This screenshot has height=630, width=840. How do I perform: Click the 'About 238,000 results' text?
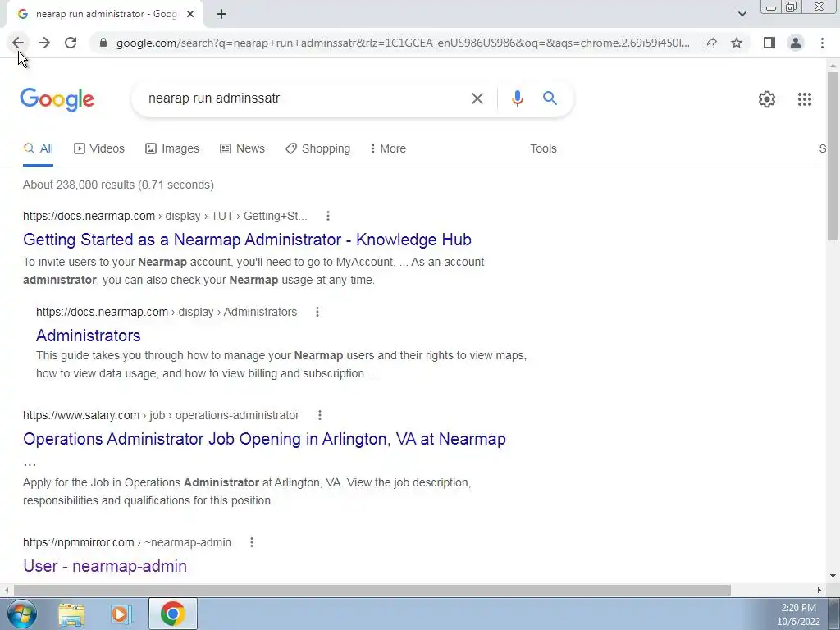118,185
